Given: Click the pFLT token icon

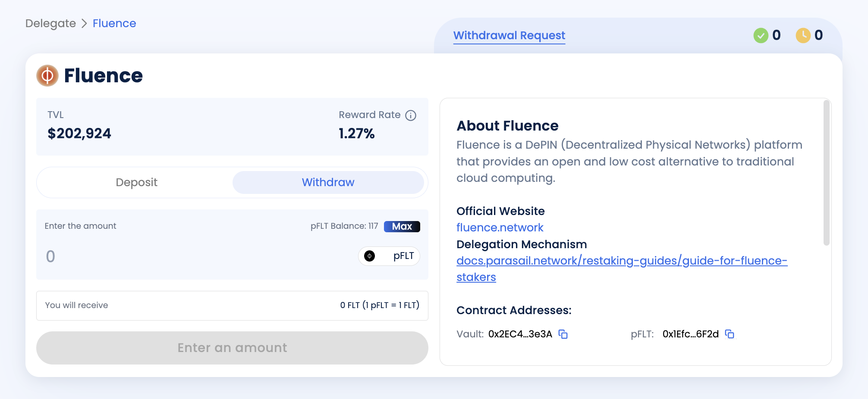Looking at the screenshot, I should coord(370,256).
